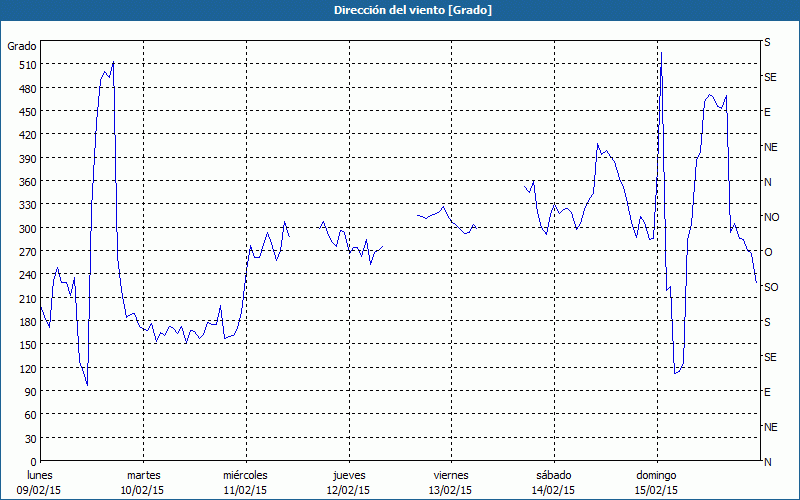Click the 'domingo 15/02/15' date label
The image size is (800, 500).
[x=656, y=482]
